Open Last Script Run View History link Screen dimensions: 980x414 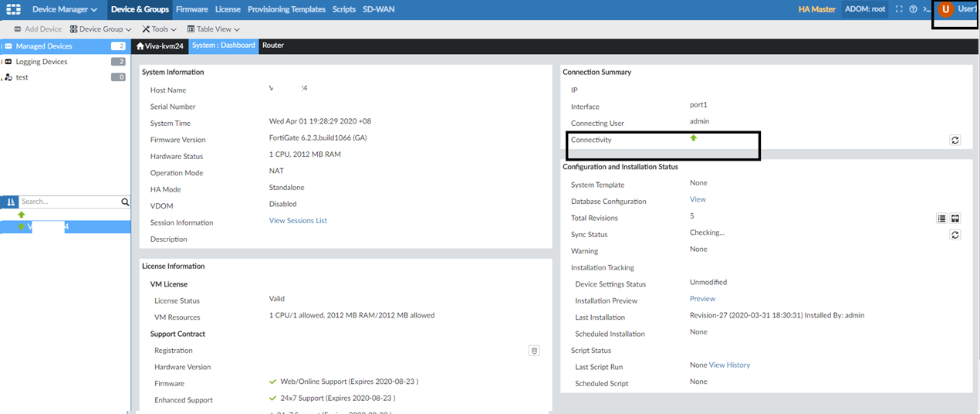pos(729,365)
